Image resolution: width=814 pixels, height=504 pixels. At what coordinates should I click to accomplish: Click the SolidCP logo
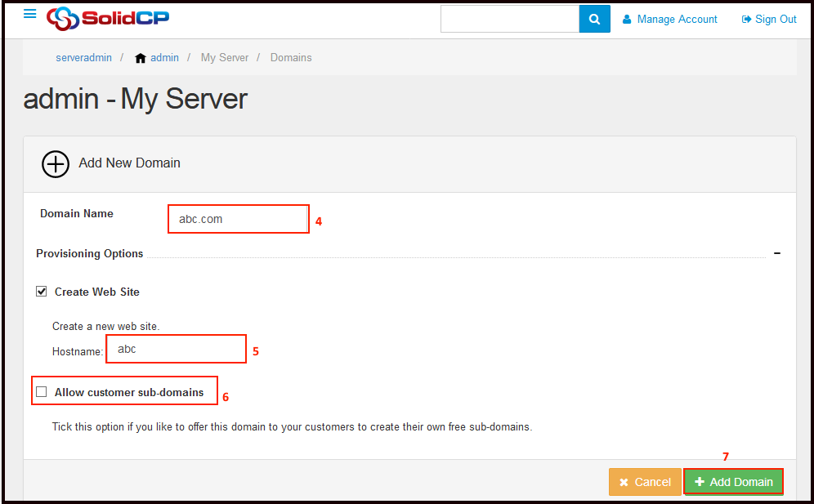[108, 18]
